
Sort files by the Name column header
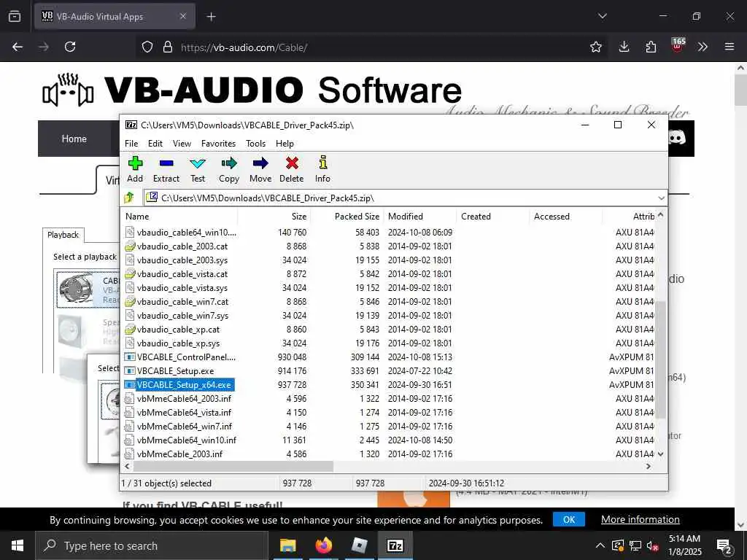179,216
